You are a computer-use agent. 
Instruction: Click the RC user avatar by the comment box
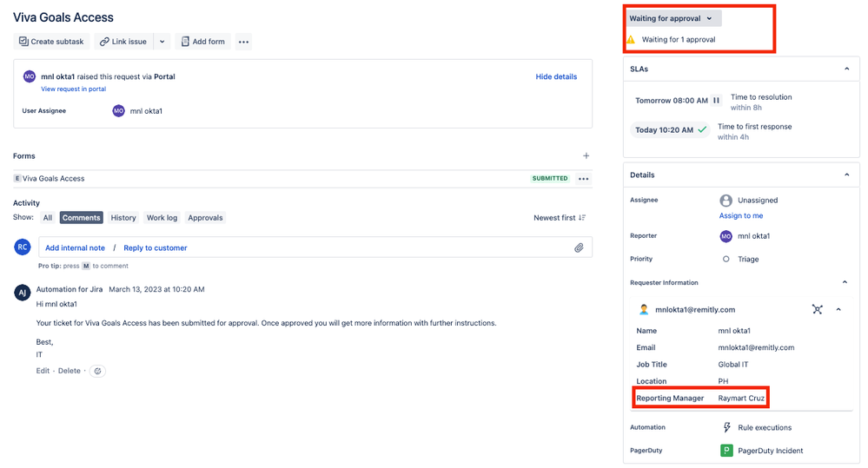[22, 247]
